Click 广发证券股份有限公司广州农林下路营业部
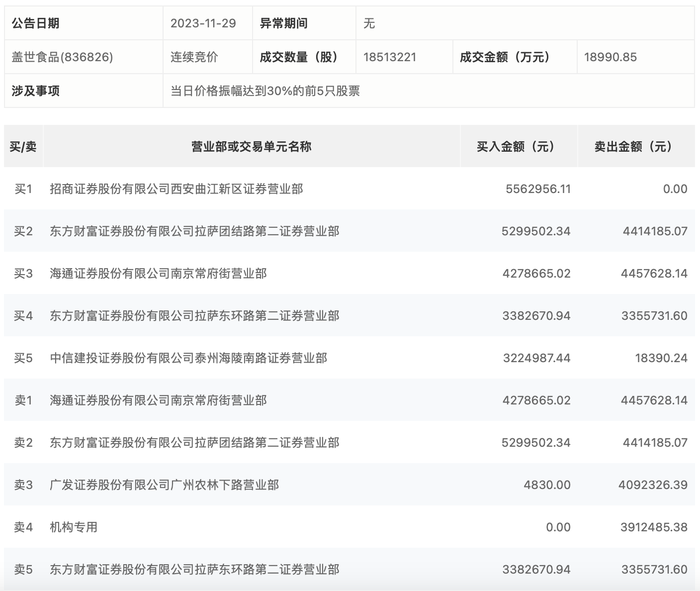700x591 pixels. (164, 485)
